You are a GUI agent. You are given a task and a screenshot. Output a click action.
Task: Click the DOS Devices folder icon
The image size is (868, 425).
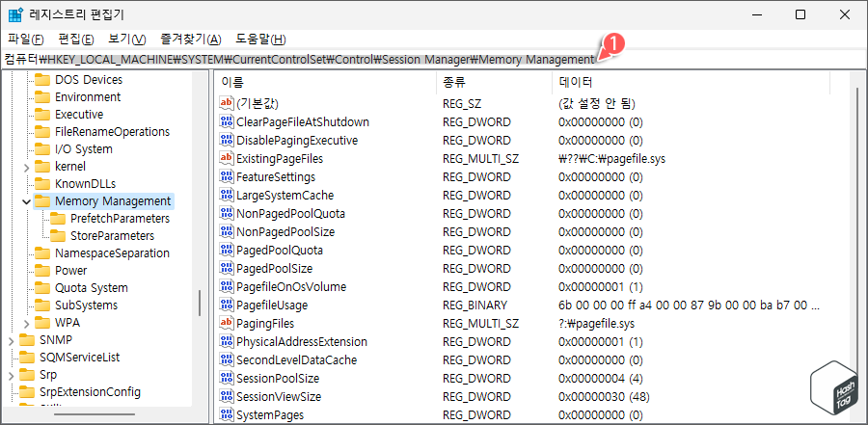(42, 80)
